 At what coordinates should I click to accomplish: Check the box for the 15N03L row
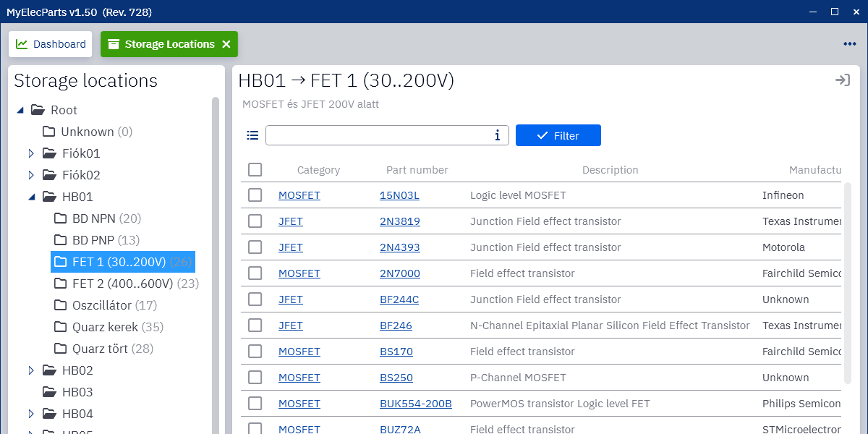click(255, 195)
